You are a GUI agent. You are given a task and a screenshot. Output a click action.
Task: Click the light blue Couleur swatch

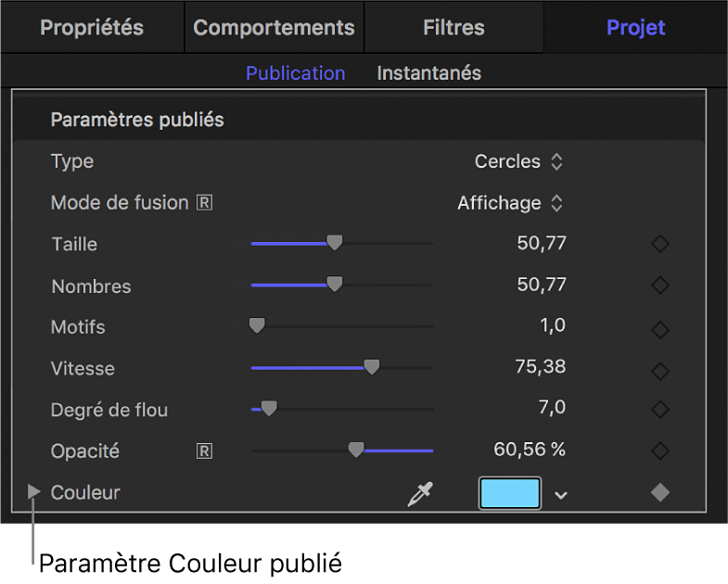(509, 493)
